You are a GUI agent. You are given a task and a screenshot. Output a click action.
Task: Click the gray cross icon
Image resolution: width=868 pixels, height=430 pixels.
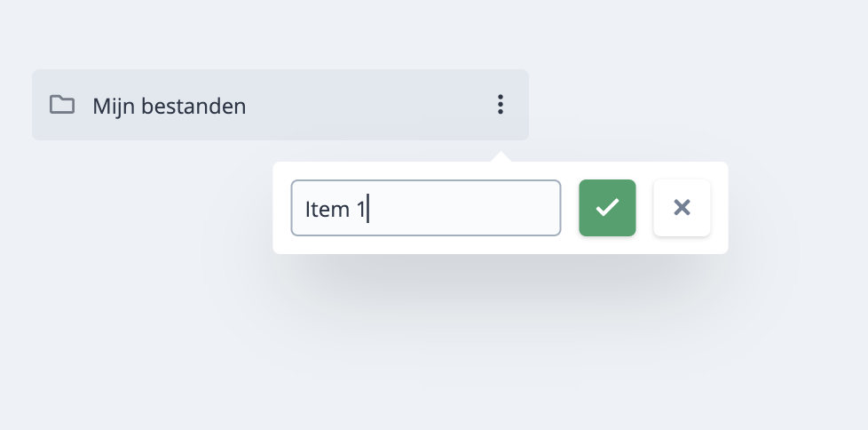pos(682,208)
